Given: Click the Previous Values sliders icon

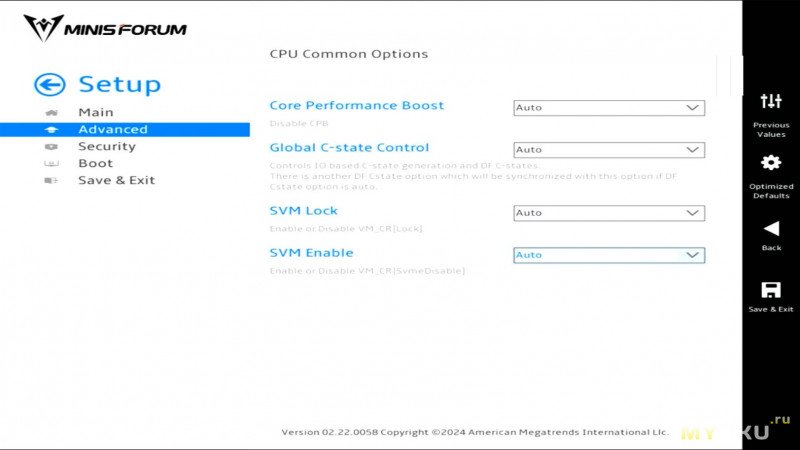Looking at the screenshot, I should (x=771, y=101).
